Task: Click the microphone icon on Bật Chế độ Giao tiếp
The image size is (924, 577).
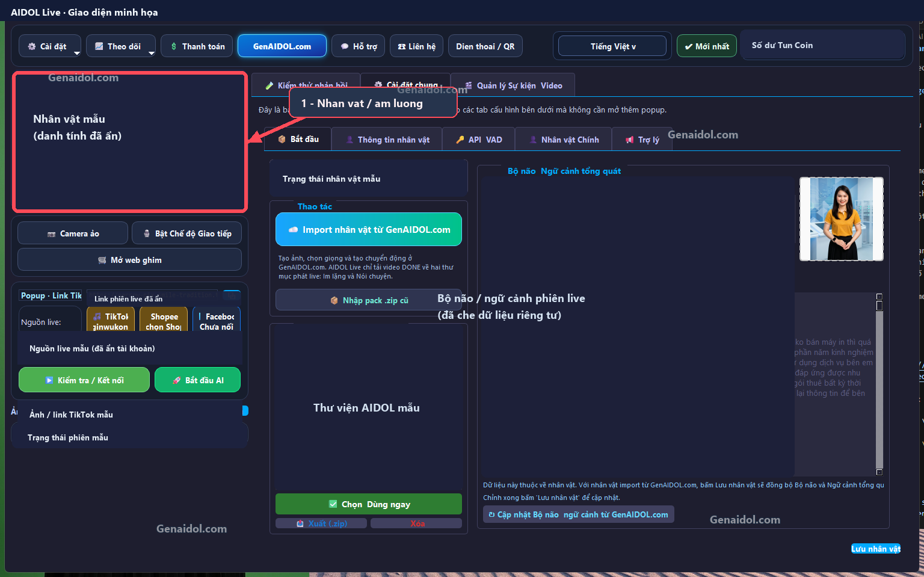Action: [x=147, y=233]
